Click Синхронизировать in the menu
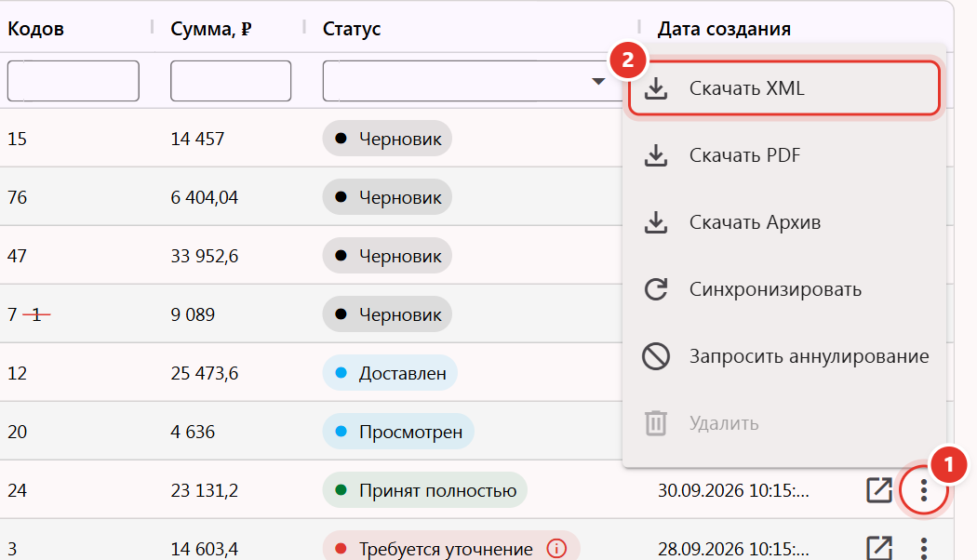This screenshot has height=560, width=977. [x=783, y=289]
